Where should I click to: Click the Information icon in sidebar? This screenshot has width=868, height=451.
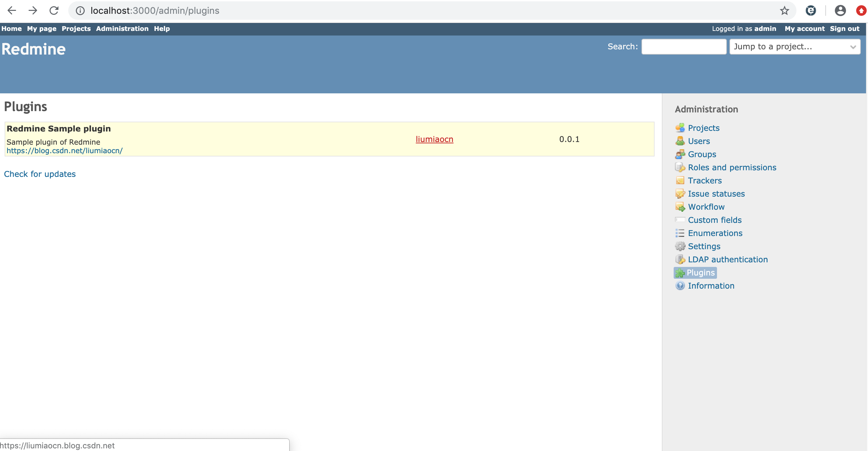pos(680,286)
